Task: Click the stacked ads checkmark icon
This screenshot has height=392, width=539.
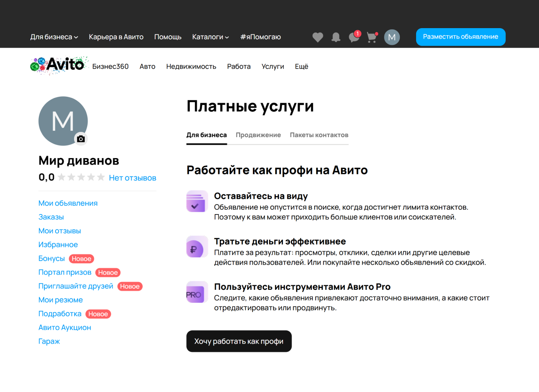Action: click(x=197, y=201)
